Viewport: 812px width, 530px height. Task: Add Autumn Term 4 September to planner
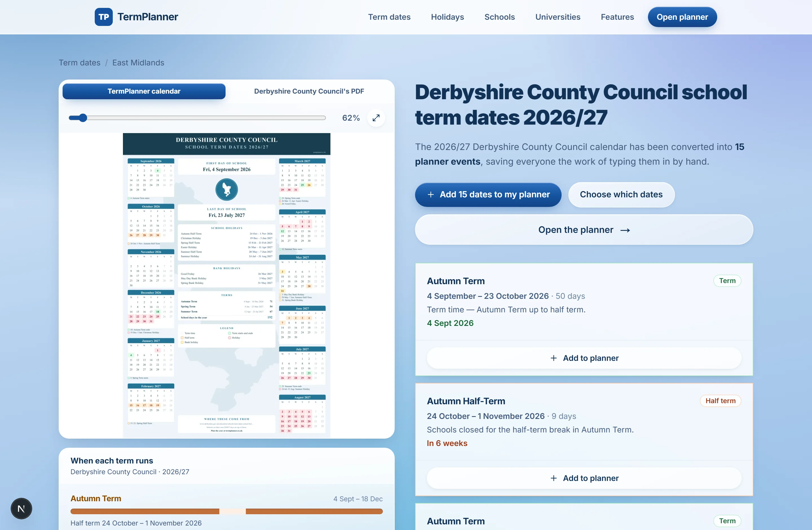coord(584,358)
